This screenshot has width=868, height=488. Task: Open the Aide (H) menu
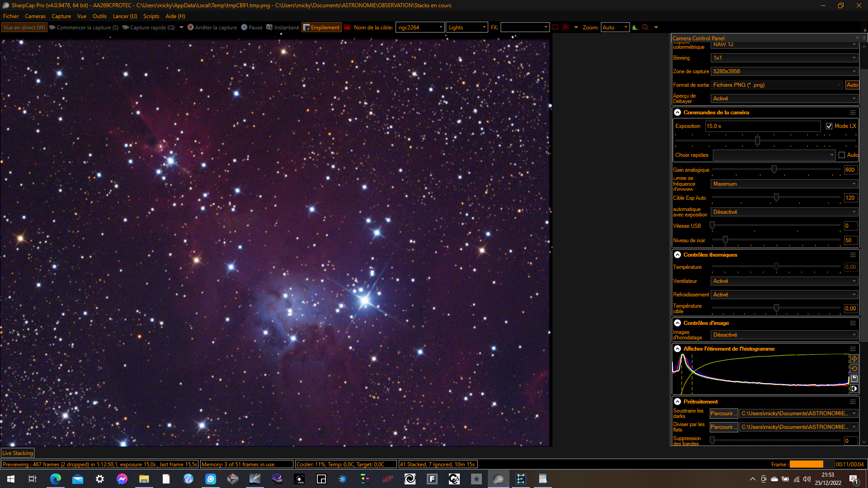[x=175, y=16]
